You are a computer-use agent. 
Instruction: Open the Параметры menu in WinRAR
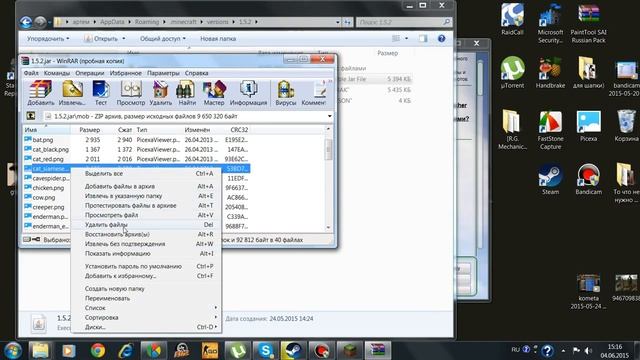[163, 73]
